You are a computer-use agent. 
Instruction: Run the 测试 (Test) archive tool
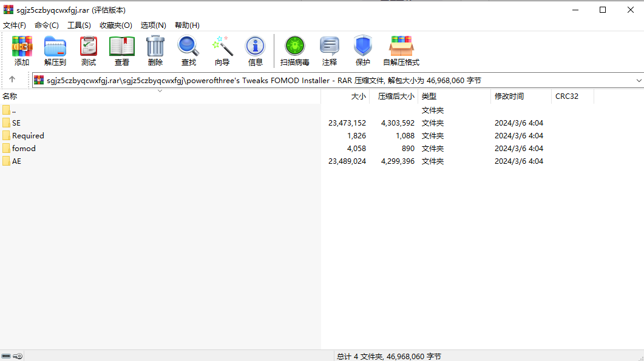click(x=88, y=50)
